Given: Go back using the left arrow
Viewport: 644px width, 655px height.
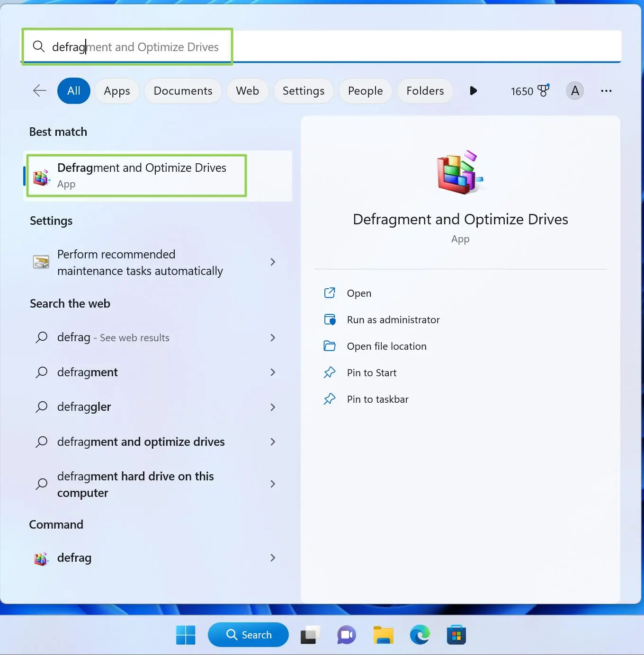Looking at the screenshot, I should click(x=40, y=90).
